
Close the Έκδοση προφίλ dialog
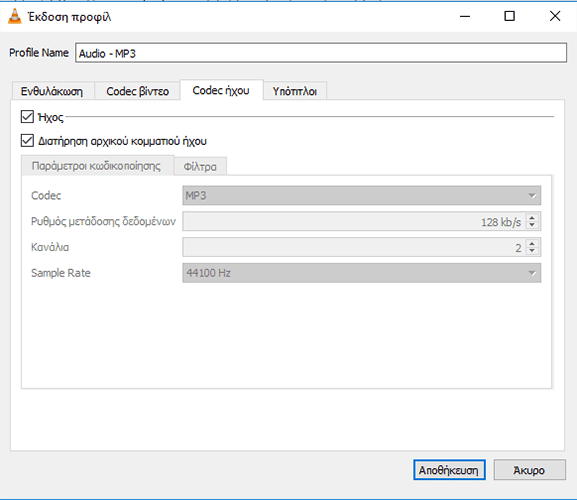(555, 16)
